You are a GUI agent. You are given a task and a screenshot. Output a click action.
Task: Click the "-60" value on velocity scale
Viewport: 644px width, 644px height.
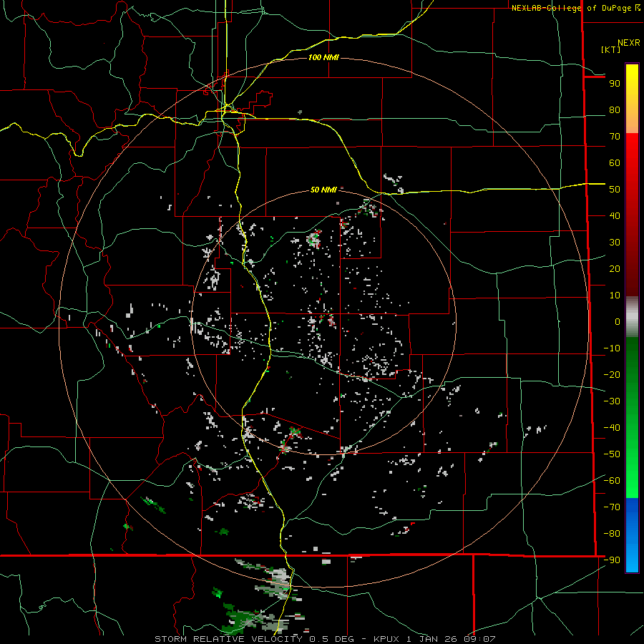612,481
